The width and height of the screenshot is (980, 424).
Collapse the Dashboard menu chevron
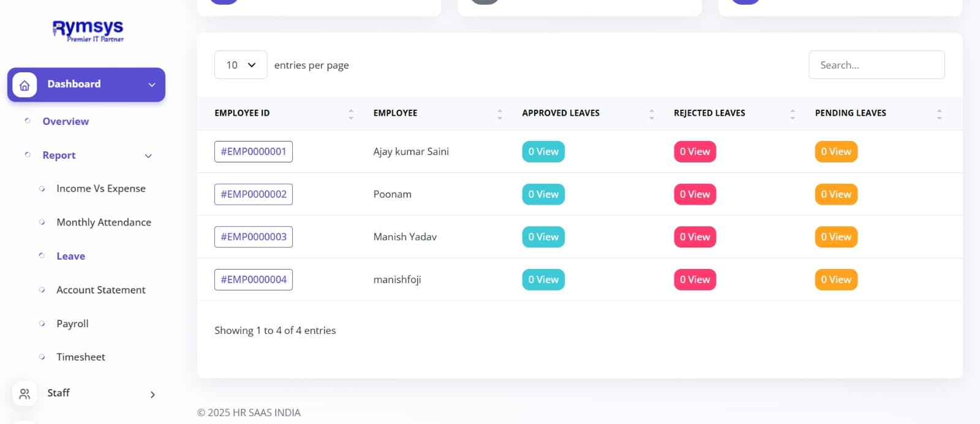click(152, 85)
